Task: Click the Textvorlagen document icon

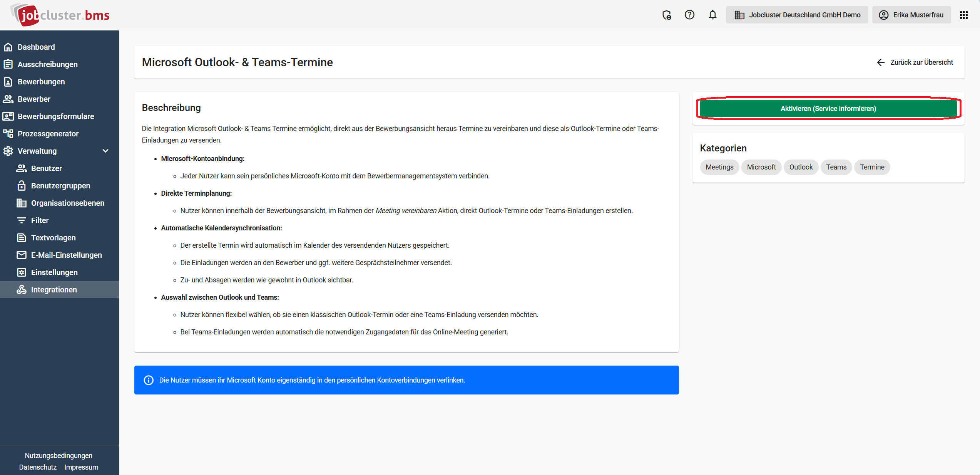Action: tap(22, 238)
